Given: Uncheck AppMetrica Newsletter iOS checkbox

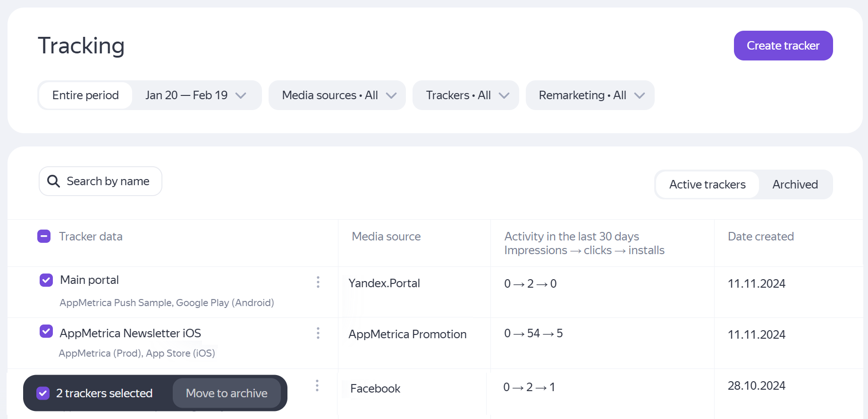Looking at the screenshot, I should 46,331.
